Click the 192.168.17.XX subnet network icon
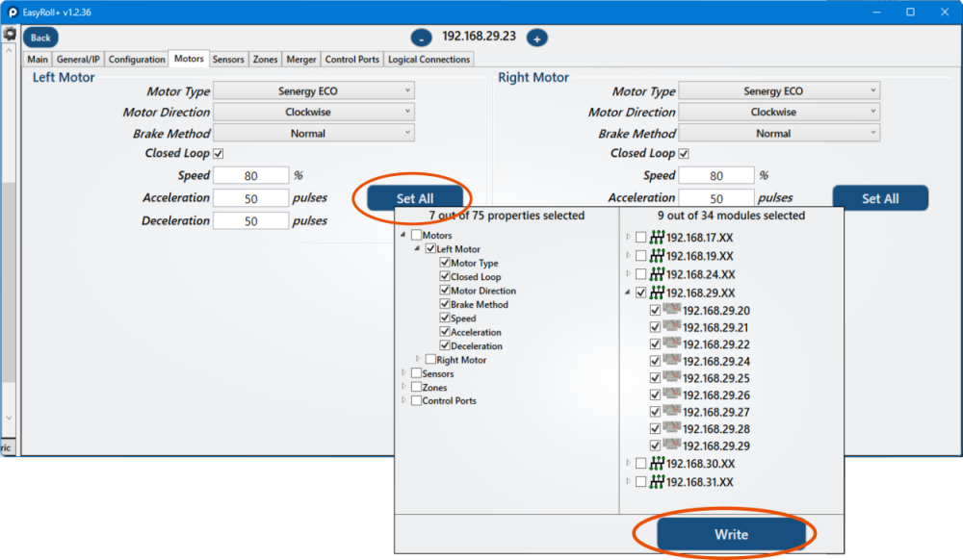 pos(657,237)
